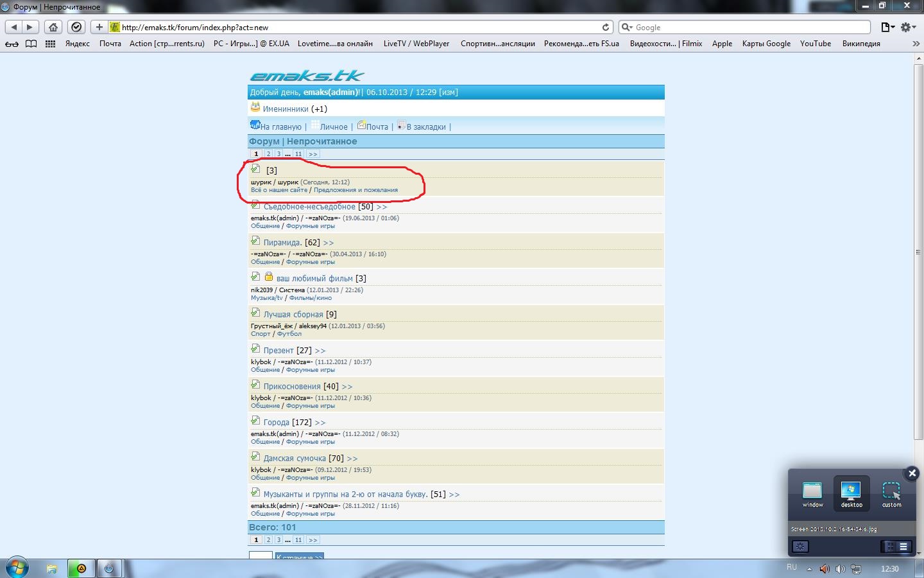Image resolution: width=924 pixels, height=578 pixels.
Task: Expand the hidden bookmarks overflow chevron
Action: (916, 44)
